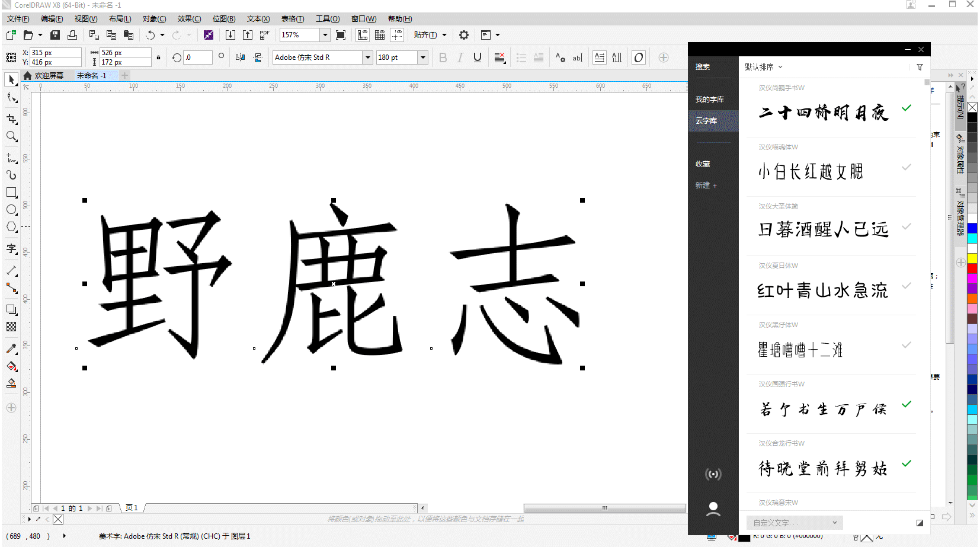Viewport: 980px width, 547px height.
Task: Toggle checkmark for 汉仪唯魂体W font
Action: point(907,167)
